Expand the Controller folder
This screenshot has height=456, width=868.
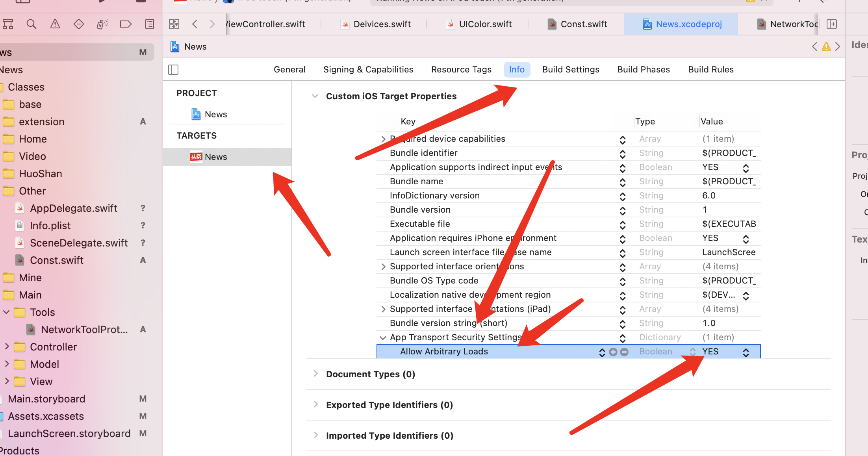point(7,347)
